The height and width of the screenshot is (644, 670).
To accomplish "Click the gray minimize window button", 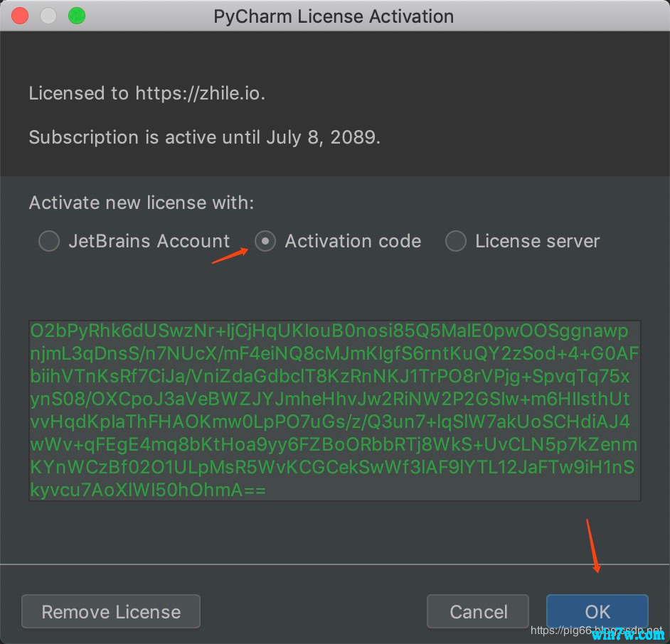I will click(48, 16).
